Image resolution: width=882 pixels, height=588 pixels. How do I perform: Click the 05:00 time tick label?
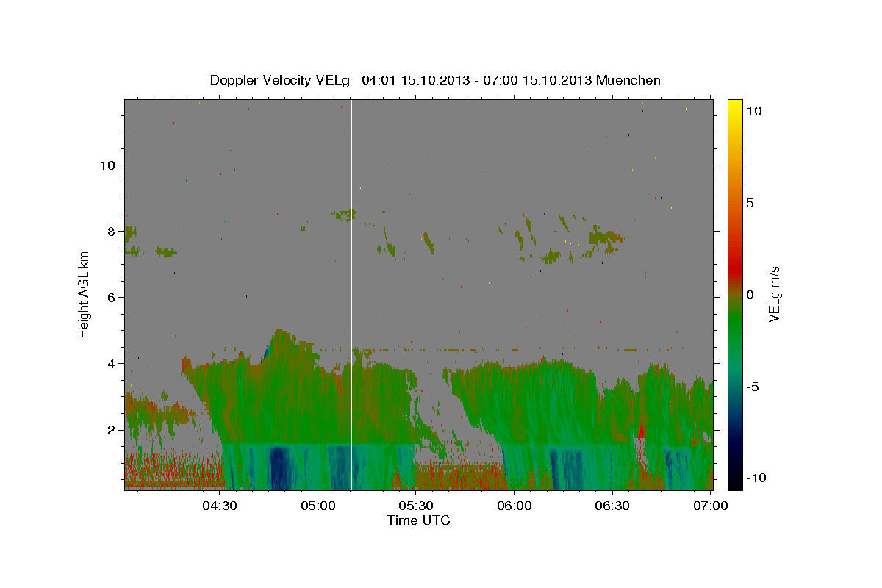click(318, 506)
